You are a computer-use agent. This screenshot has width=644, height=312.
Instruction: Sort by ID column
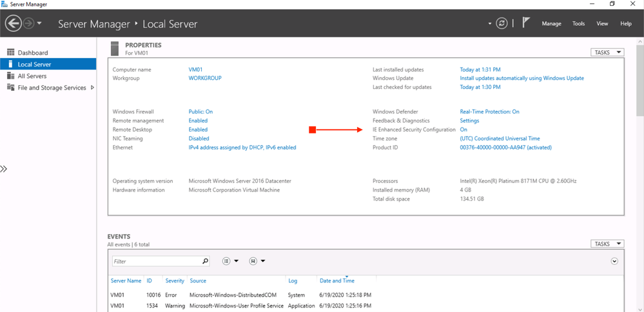coord(150,281)
